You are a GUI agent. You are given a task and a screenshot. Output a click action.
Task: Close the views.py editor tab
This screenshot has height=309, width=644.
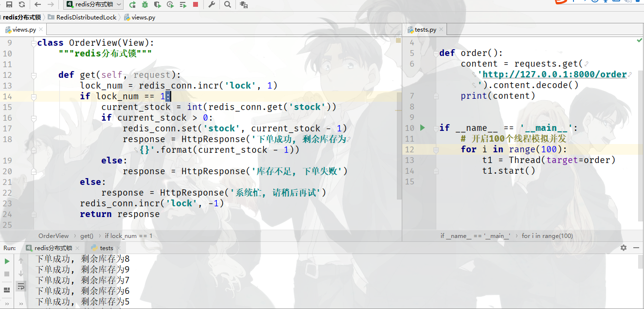pos(42,30)
